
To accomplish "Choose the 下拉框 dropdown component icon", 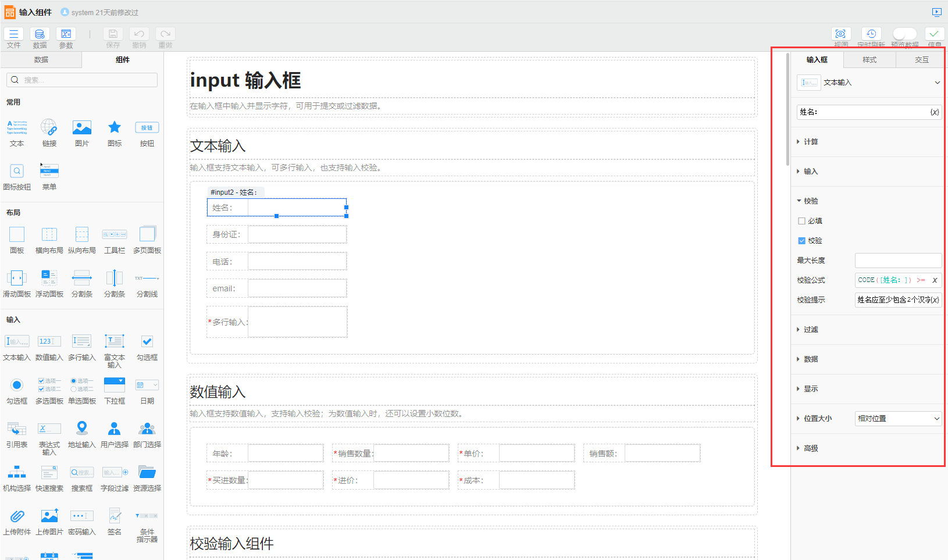I will pos(115,385).
